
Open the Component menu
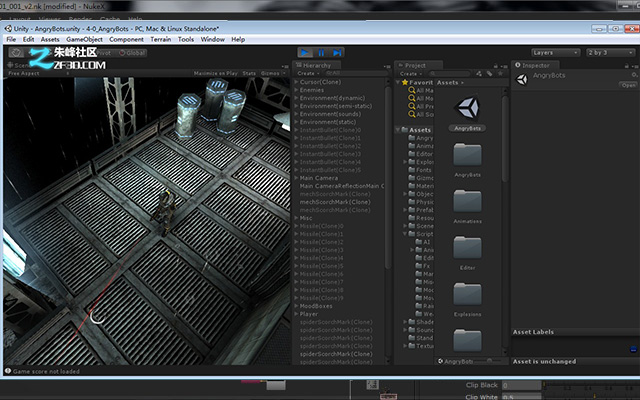[126, 39]
